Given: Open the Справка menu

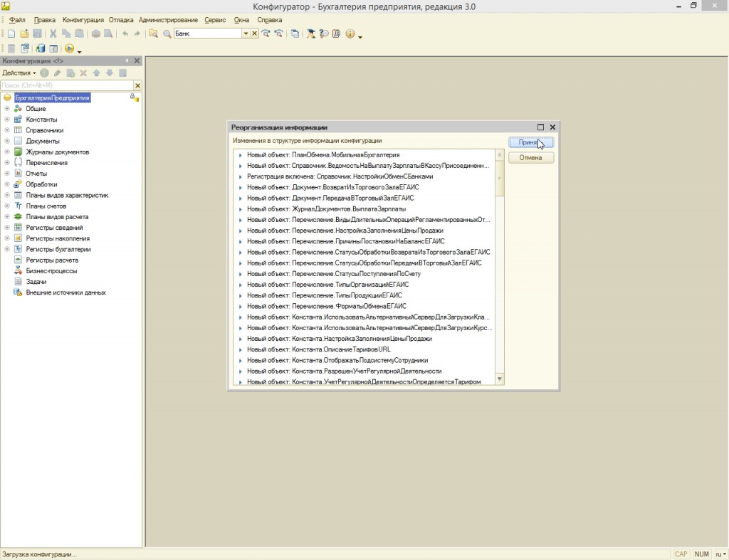Looking at the screenshot, I should 270,20.
